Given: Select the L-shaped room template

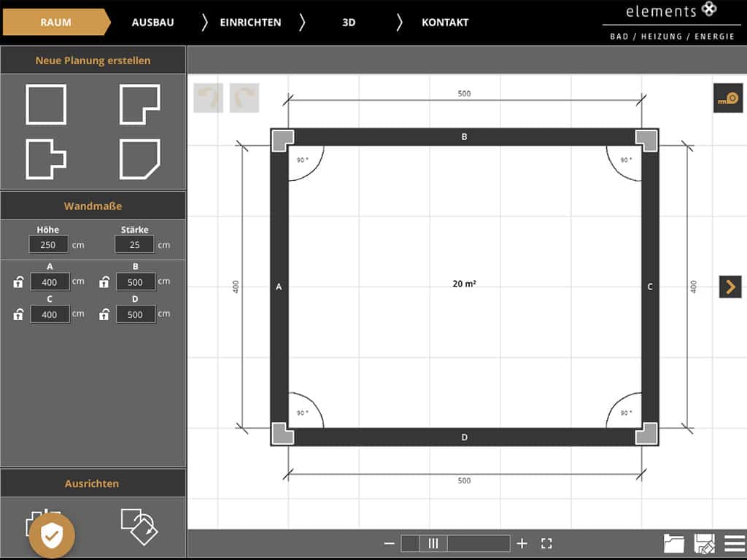Looking at the screenshot, I should point(139,104).
